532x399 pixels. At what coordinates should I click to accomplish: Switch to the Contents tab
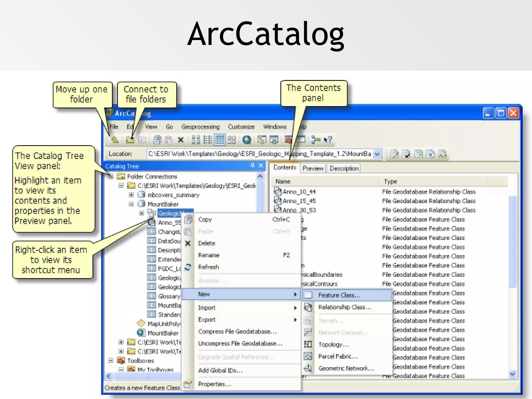(x=285, y=168)
